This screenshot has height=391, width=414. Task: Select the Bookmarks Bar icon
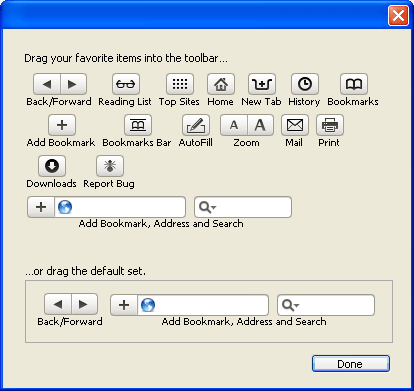click(x=138, y=125)
